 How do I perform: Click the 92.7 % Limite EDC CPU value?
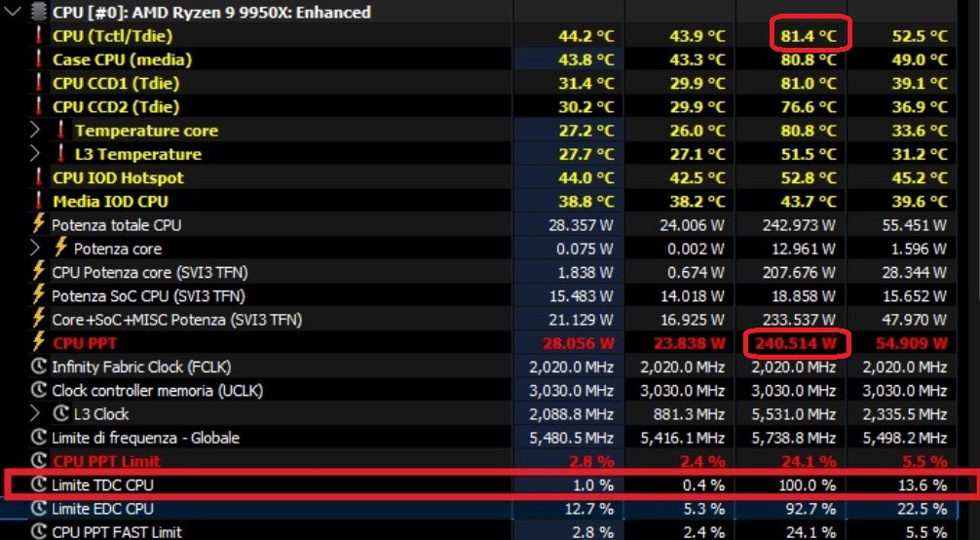(810, 509)
